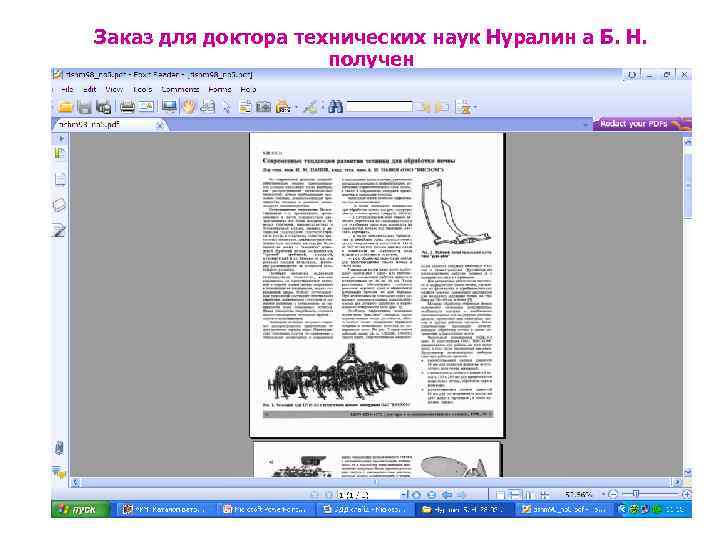Click the binoculars search icon
Screen dimensions: 720x540
[335, 107]
